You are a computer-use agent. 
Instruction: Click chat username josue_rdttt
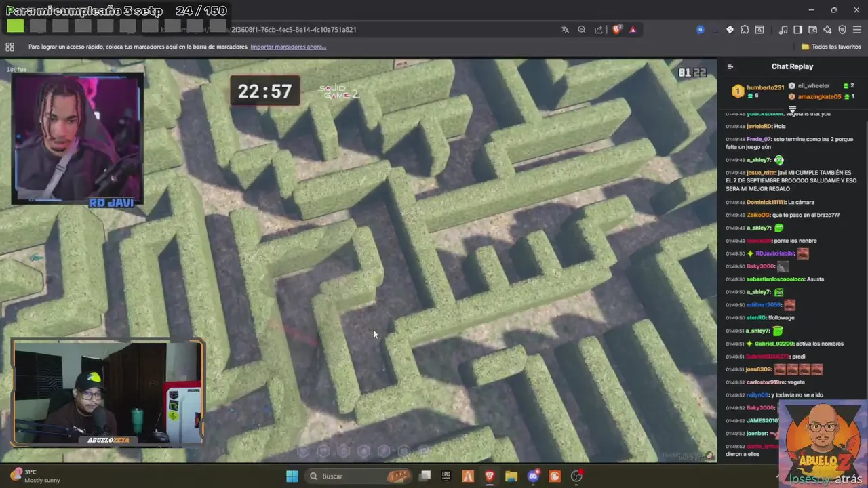tap(761, 172)
